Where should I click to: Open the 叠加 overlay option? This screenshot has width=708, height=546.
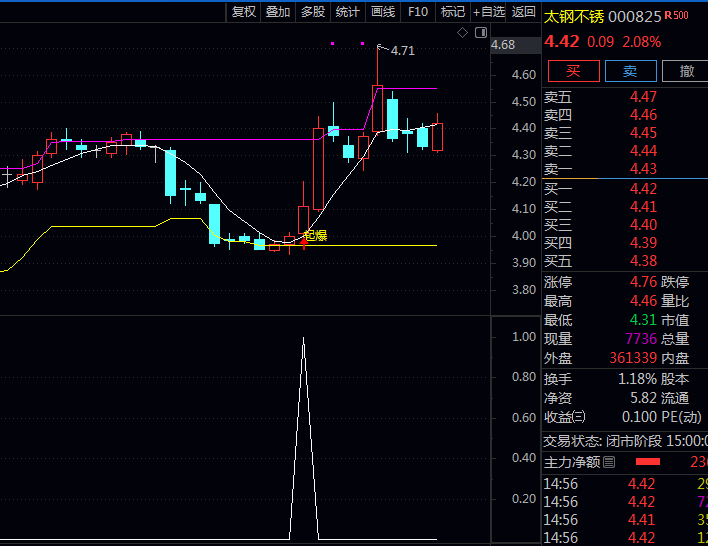(278, 12)
